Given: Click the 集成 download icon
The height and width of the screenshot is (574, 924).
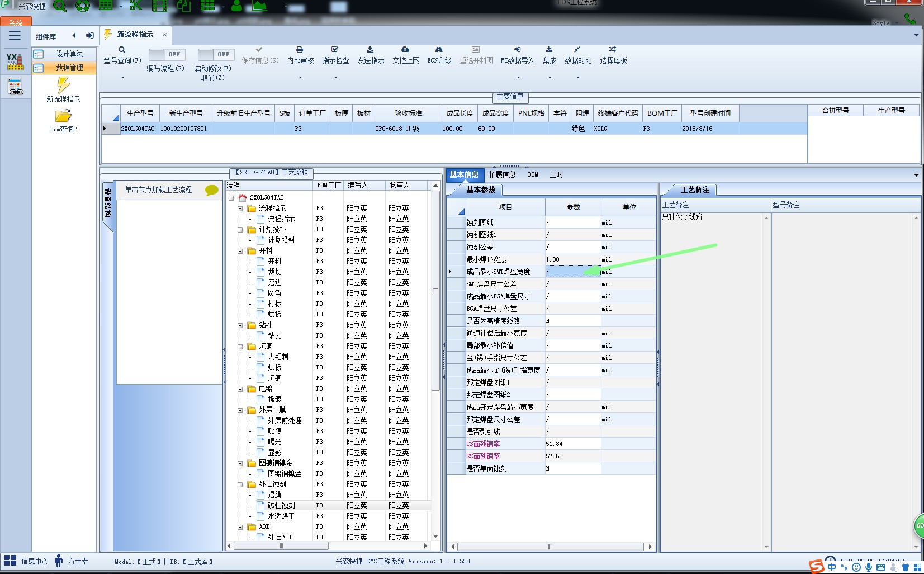Looking at the screenshot, I should pos(549,50).
